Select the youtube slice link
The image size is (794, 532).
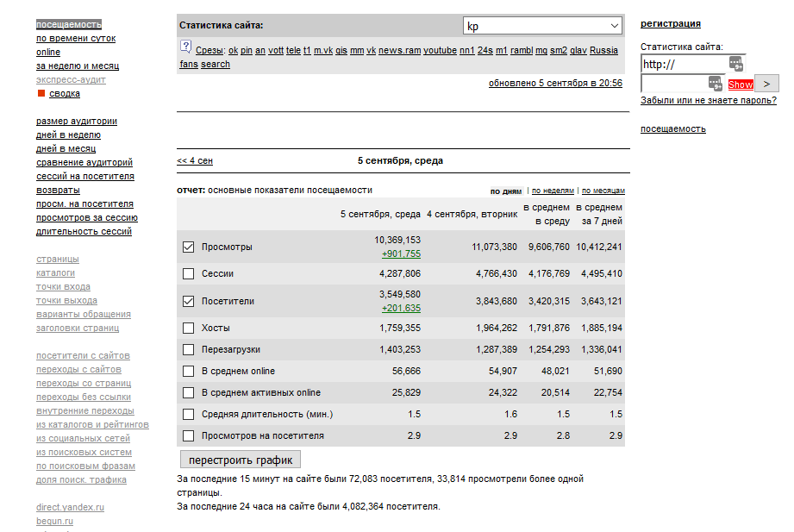pos(440,50)
